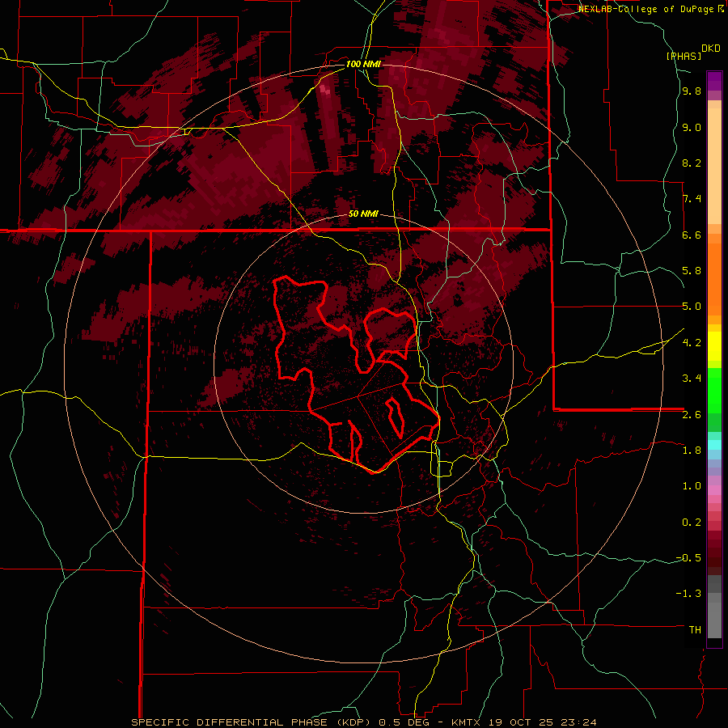Click the 1.0 scale value
The image size is (728, 728).
692,486
